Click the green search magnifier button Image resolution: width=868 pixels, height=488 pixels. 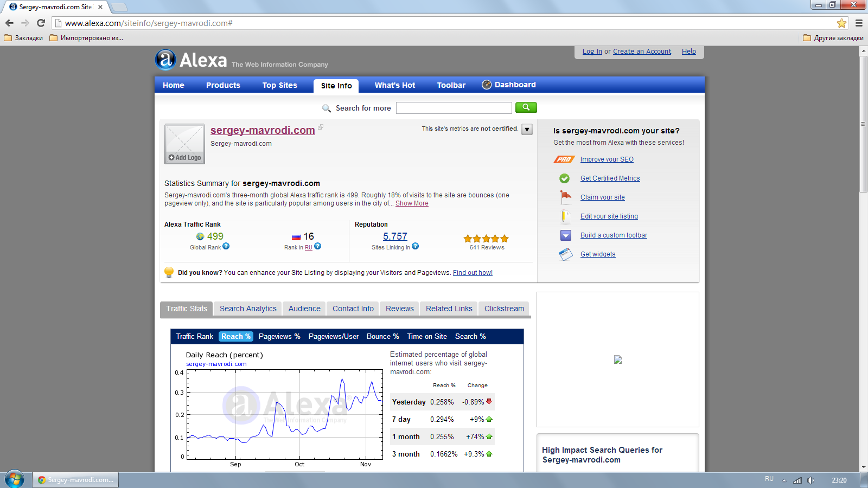point(526,107)
